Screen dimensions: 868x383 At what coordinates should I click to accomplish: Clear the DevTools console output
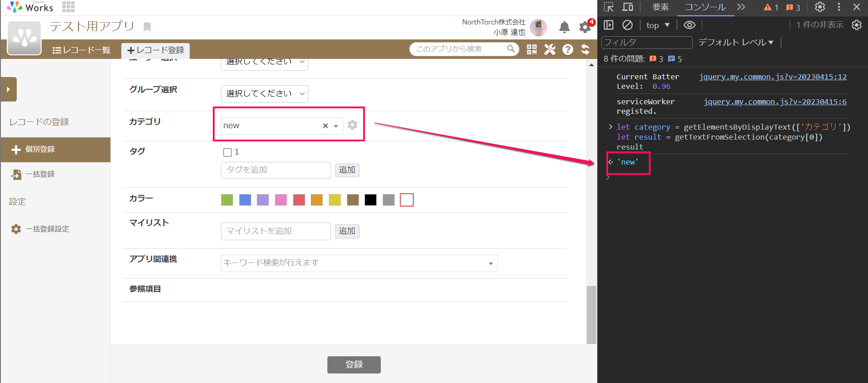627,25
